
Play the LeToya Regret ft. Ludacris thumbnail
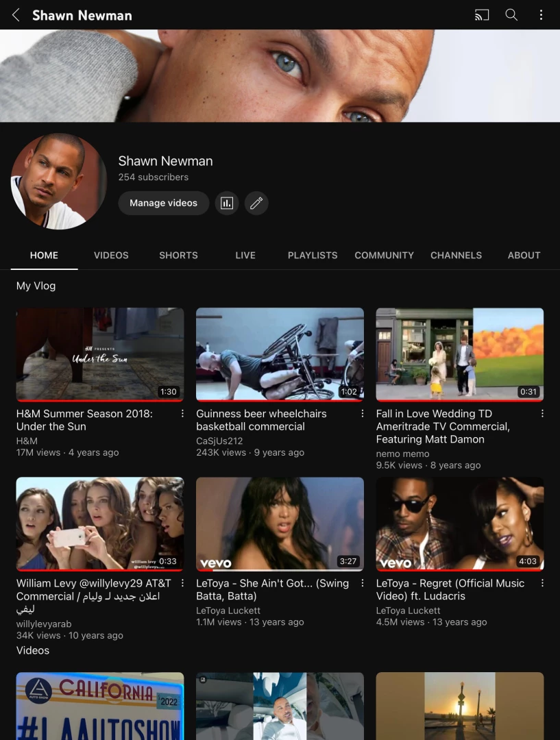point(460,524)
